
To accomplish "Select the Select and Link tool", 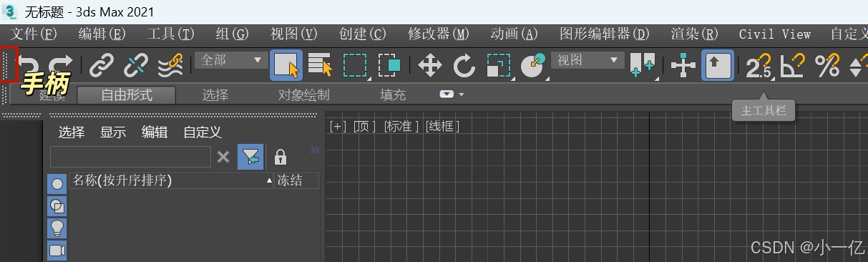I will (x=102, y=66).
